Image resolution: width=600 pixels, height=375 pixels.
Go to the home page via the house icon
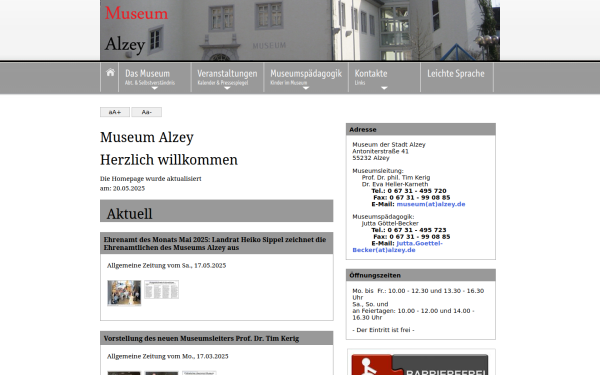110,72
